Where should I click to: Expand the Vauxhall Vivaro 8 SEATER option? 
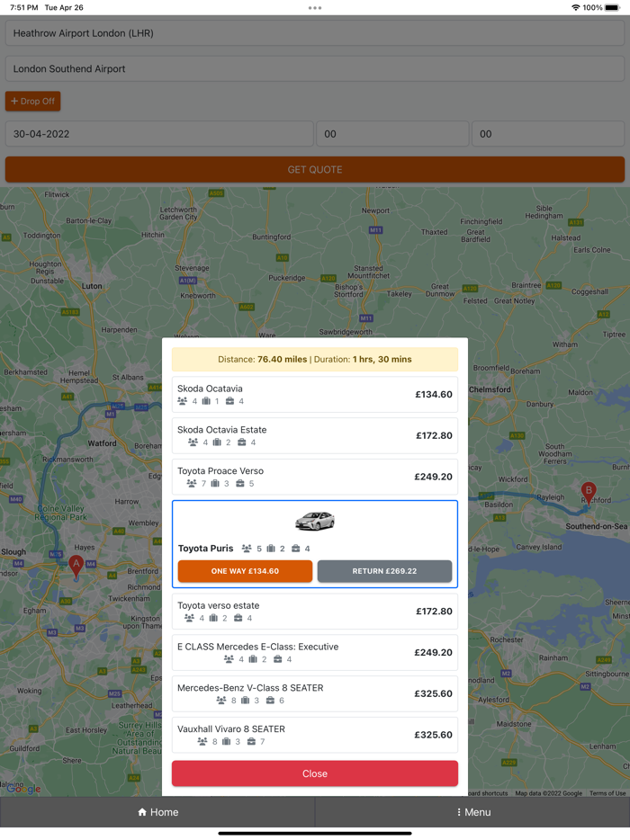(315, 735)
